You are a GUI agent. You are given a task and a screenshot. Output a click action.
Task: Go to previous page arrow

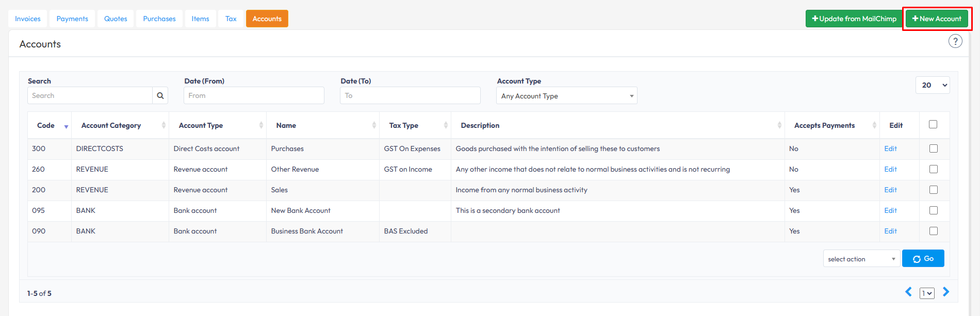tap(909, 292)
